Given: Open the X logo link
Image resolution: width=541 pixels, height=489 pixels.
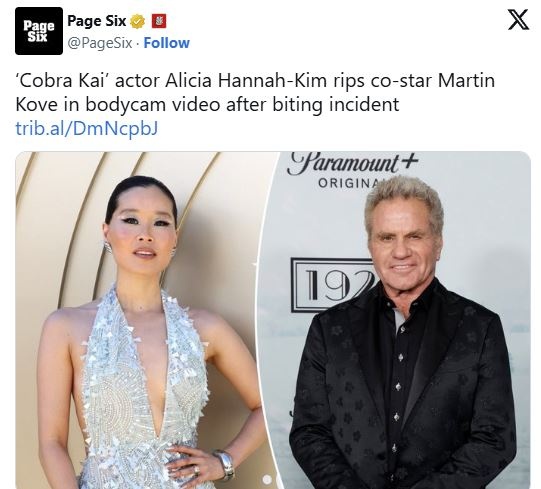Looking at the screenshot, I should (518, 20).
